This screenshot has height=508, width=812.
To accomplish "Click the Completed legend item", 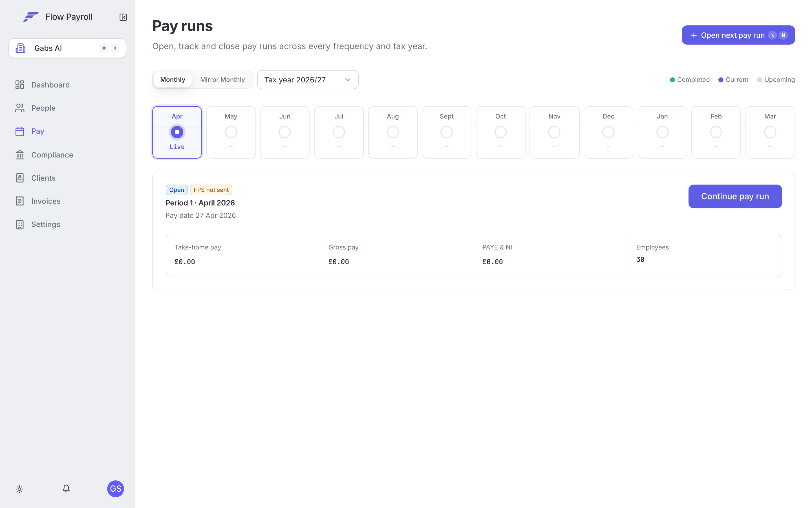I will [690, 80].
